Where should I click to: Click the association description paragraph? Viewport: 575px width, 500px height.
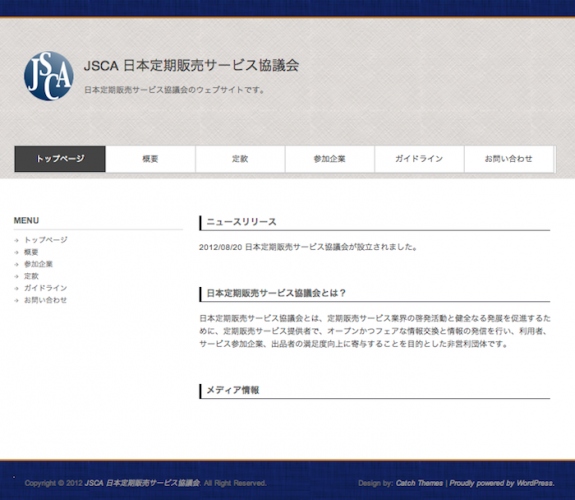point(375,331)
